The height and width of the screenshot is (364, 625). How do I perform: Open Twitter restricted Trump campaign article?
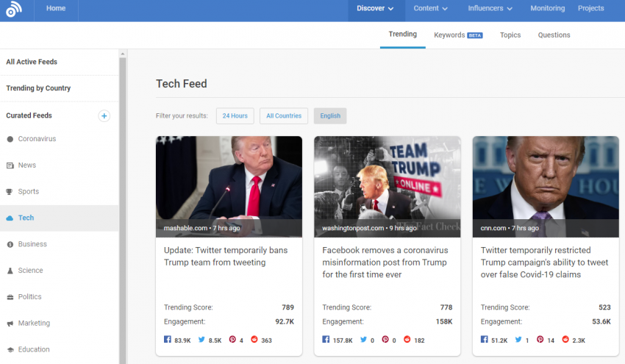[544, 263]
